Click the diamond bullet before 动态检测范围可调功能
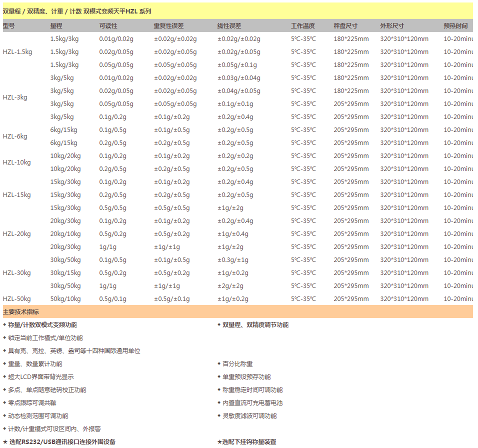 5,416
